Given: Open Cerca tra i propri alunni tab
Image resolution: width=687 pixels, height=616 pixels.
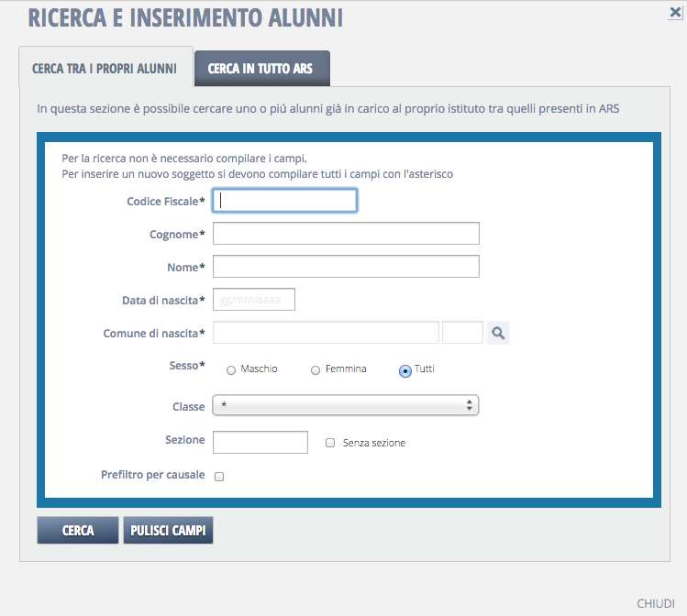Looking at the screenshot, I should 105,69.
